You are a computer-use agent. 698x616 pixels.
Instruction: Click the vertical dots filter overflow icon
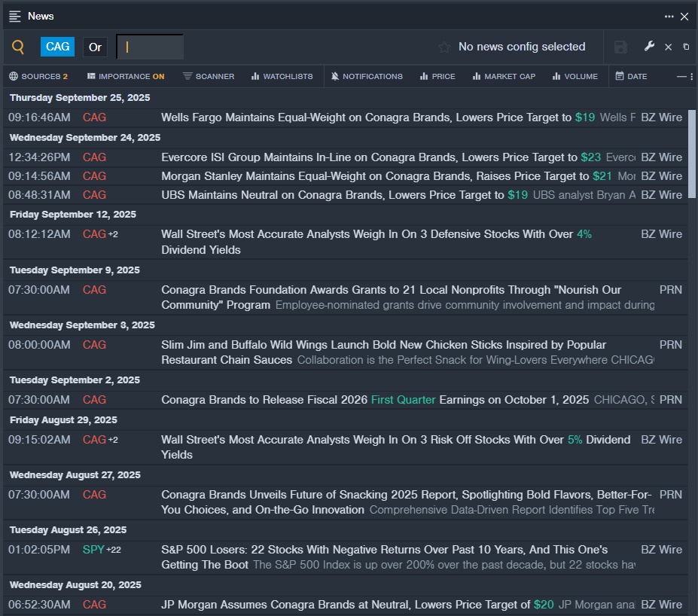click(692, 76)
